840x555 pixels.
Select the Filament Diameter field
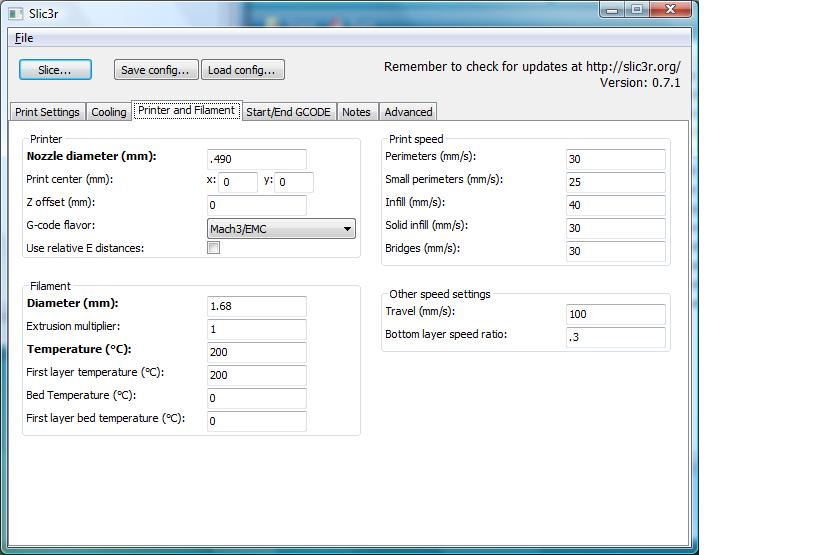(256, 306)
